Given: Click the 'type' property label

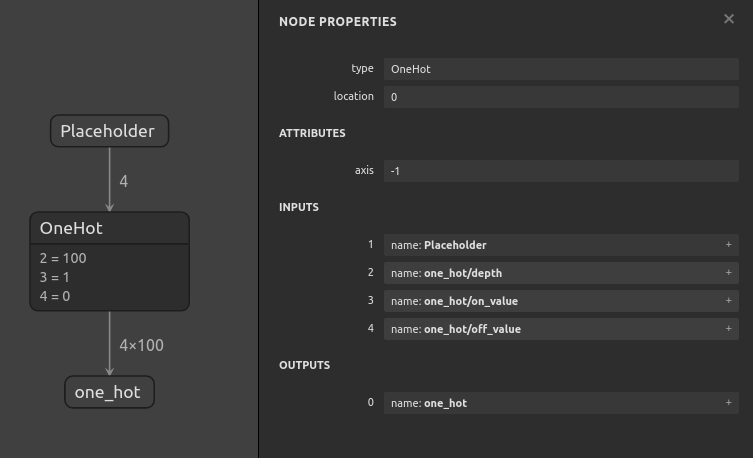Looking at the screenshot, I should tap(362, 69).
